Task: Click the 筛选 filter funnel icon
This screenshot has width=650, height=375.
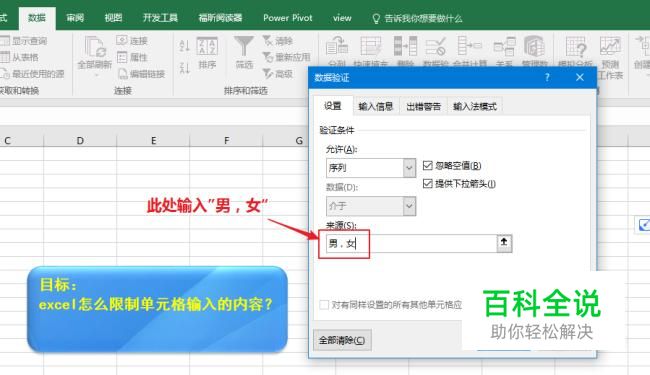Action: [x=244, y=46]
